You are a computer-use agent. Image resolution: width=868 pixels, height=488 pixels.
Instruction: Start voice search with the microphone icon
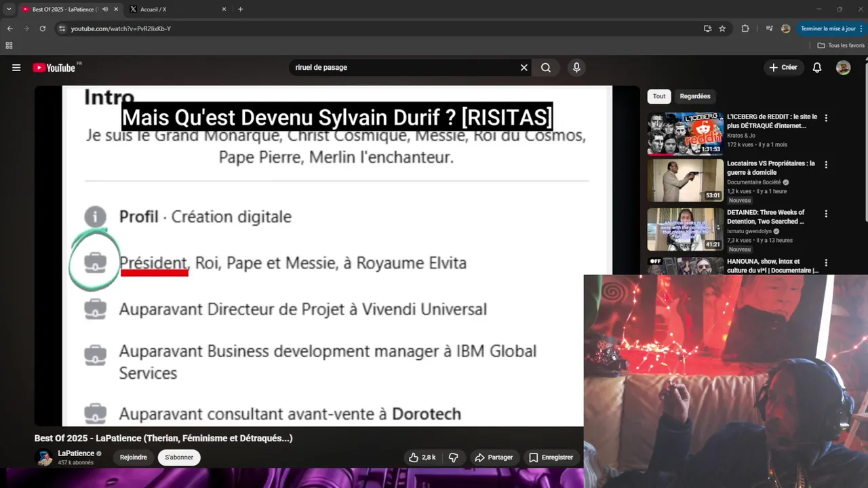click(576, 68)
